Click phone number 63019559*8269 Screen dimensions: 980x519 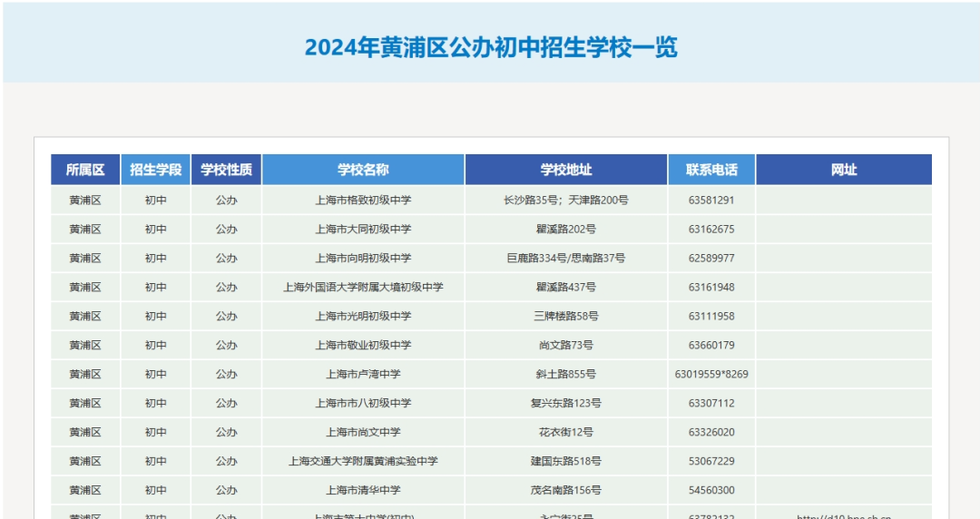point(711,374)
